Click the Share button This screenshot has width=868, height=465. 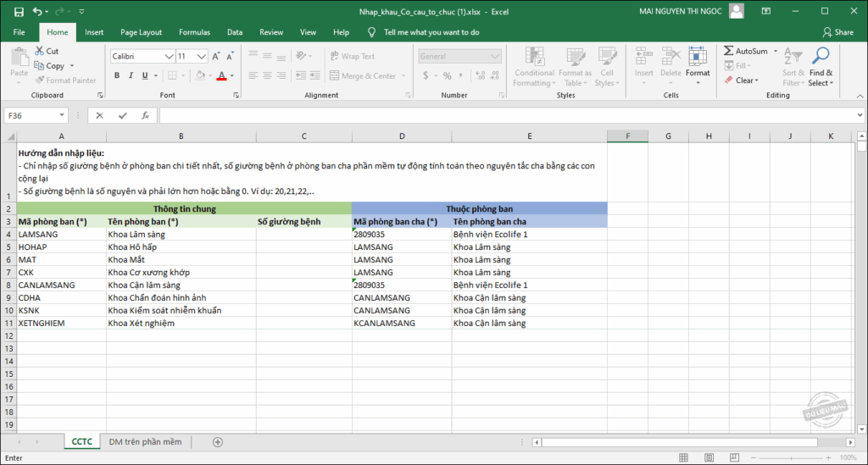(837, 32)
